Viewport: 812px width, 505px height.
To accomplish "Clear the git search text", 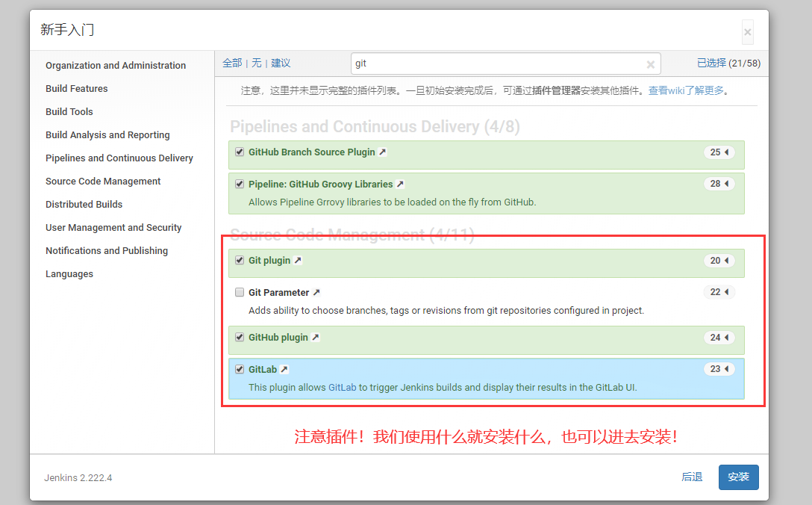I will (651, 64).
